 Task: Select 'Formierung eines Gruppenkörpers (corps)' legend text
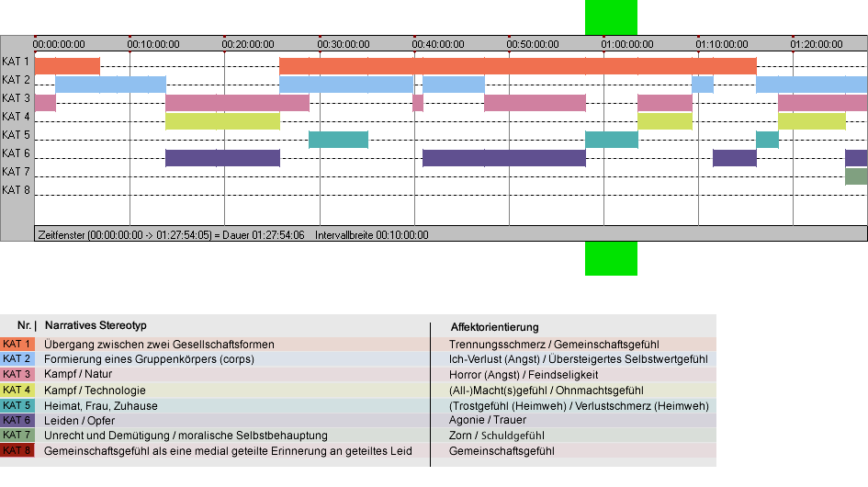[x=150, y=359]
